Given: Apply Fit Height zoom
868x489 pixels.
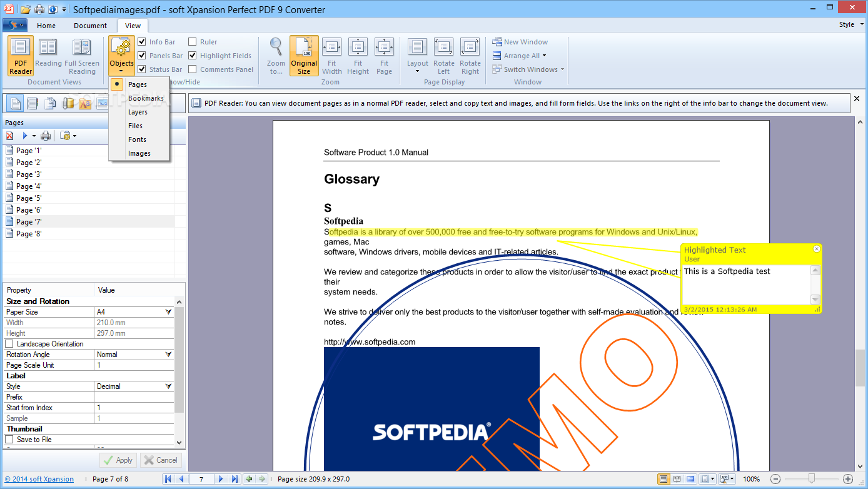Looking at the screenshot, I should [x=358, y=56].
